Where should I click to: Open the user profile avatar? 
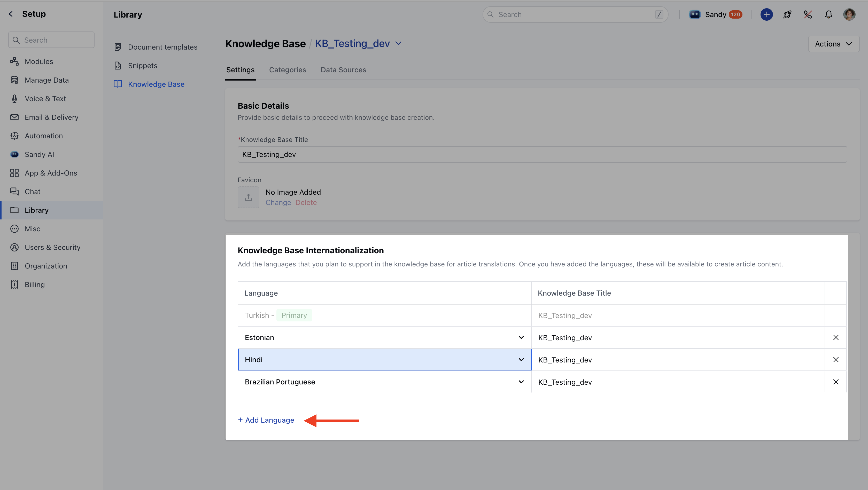tap(849, 14)
